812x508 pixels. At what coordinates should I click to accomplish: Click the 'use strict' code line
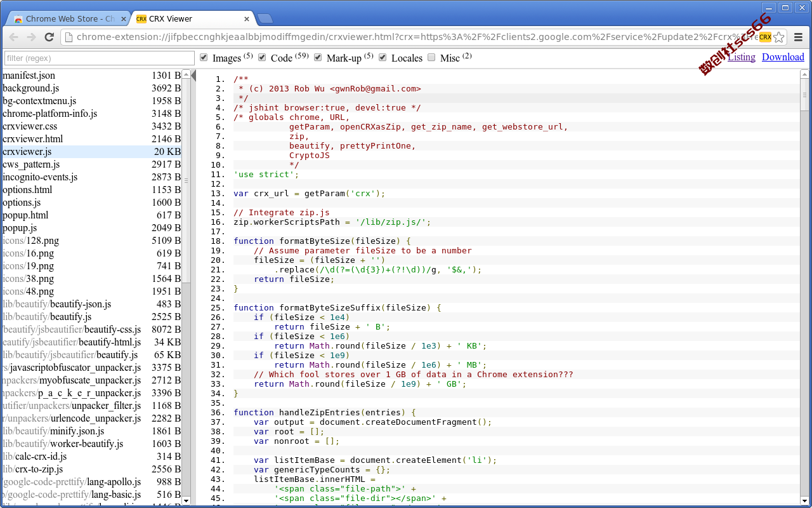click(266, 175)
